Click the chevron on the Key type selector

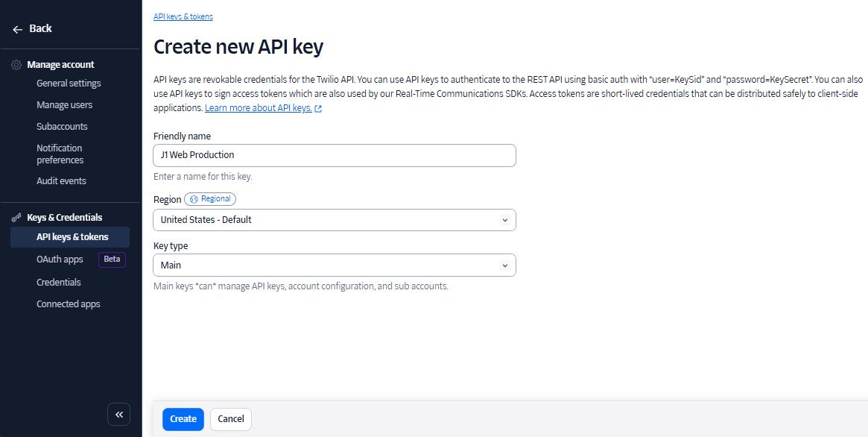pyautogui.click(x=505, y=265)
